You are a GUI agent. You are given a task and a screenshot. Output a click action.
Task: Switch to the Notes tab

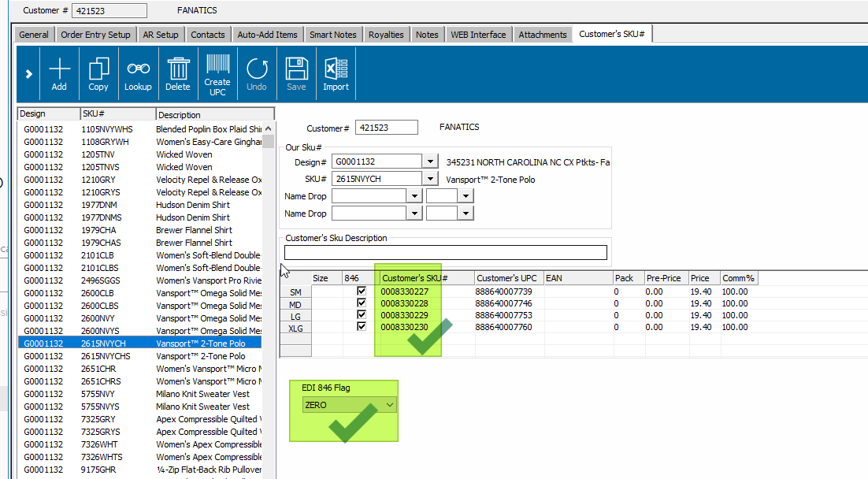point(427,35)
